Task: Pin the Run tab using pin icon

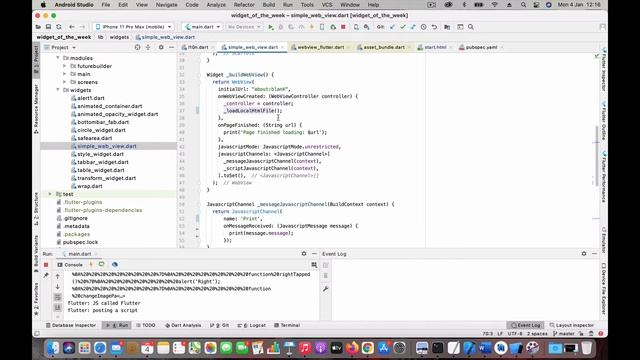Action: tap(46, 276)
